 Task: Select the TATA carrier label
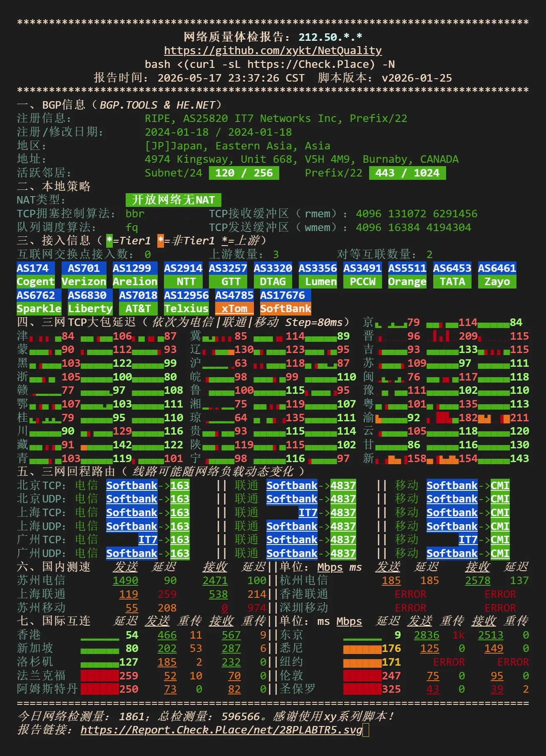coord(452,282)
